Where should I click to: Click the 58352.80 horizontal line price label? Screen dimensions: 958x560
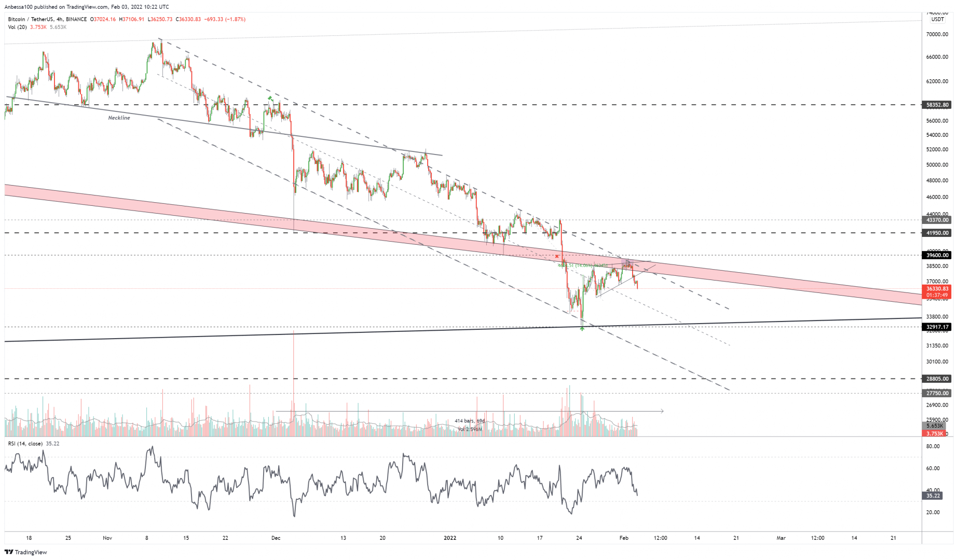938,105
